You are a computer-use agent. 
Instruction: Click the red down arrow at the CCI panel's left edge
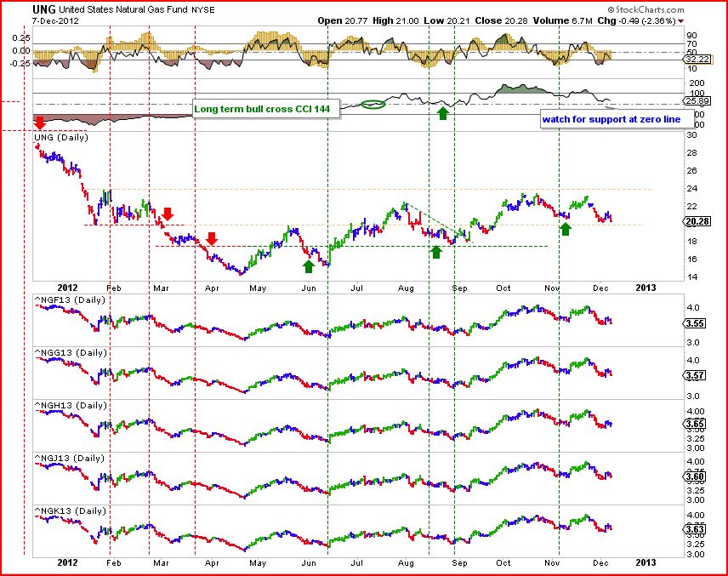40,123
